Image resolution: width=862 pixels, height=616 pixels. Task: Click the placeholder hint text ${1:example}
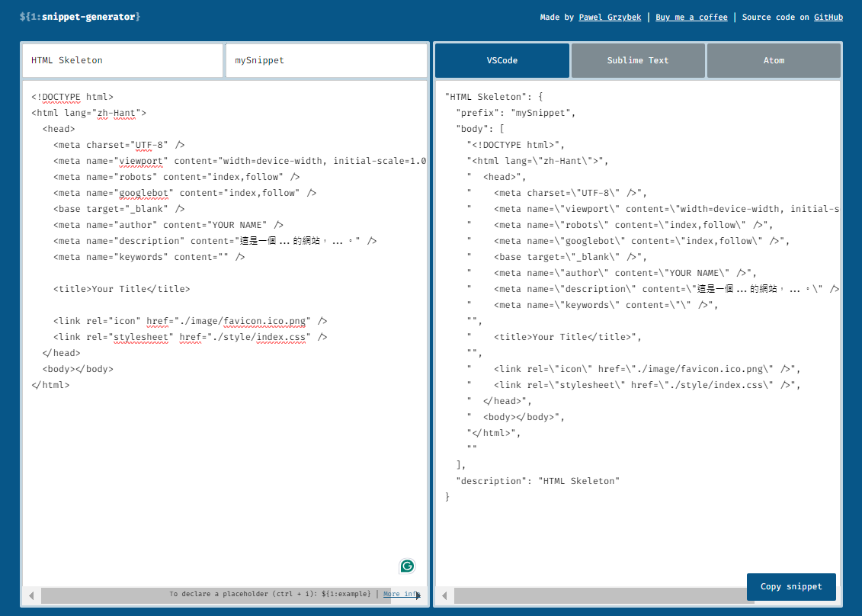click(x=346, y=594)
